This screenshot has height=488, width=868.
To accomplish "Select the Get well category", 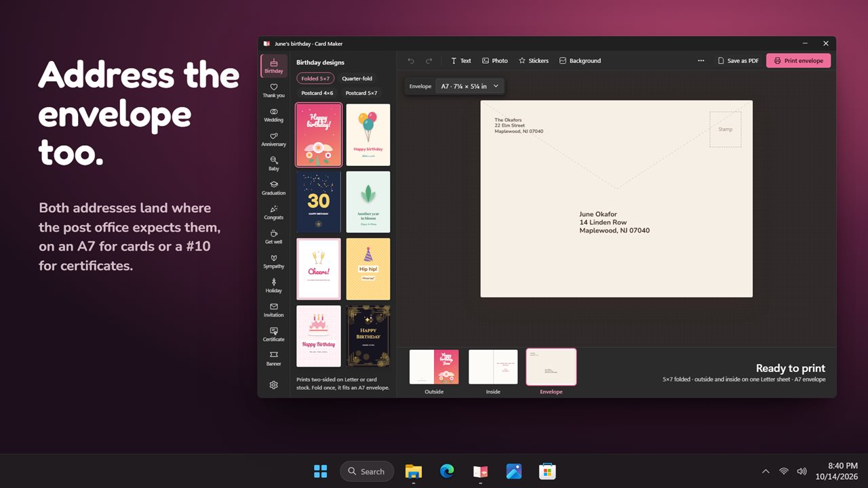I will click(x=273, y=237).
